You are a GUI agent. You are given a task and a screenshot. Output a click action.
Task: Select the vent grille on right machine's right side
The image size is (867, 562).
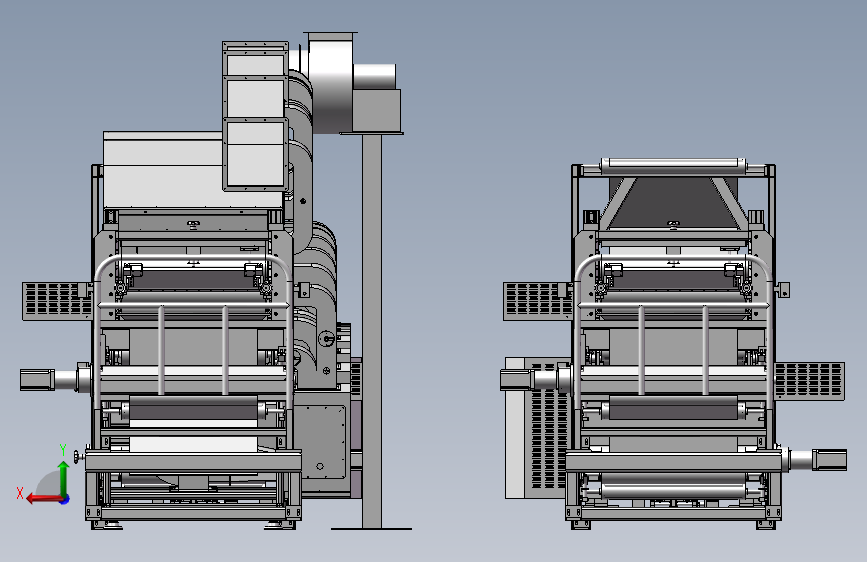[809, 381]
